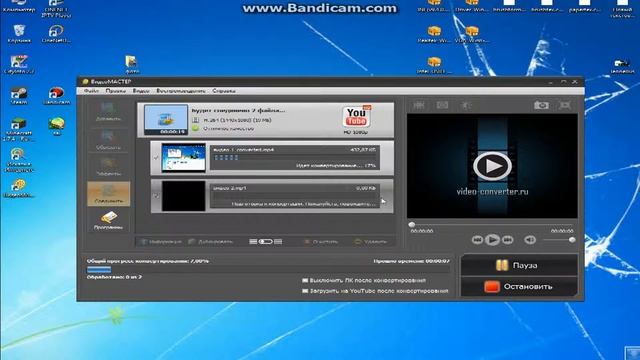
Task: Select the joined video thumbnail at top
Action: 166,120
